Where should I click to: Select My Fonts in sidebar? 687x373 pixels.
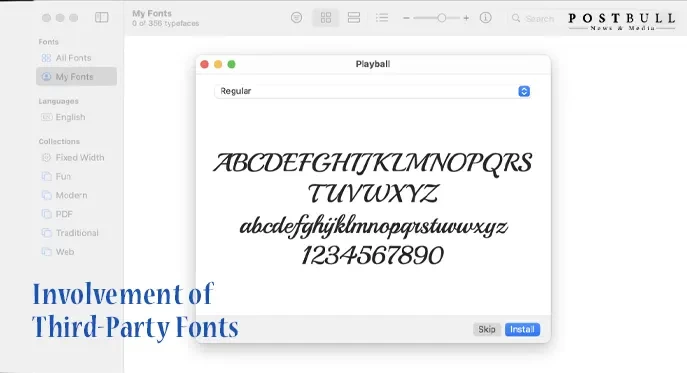tap(76, 77)
